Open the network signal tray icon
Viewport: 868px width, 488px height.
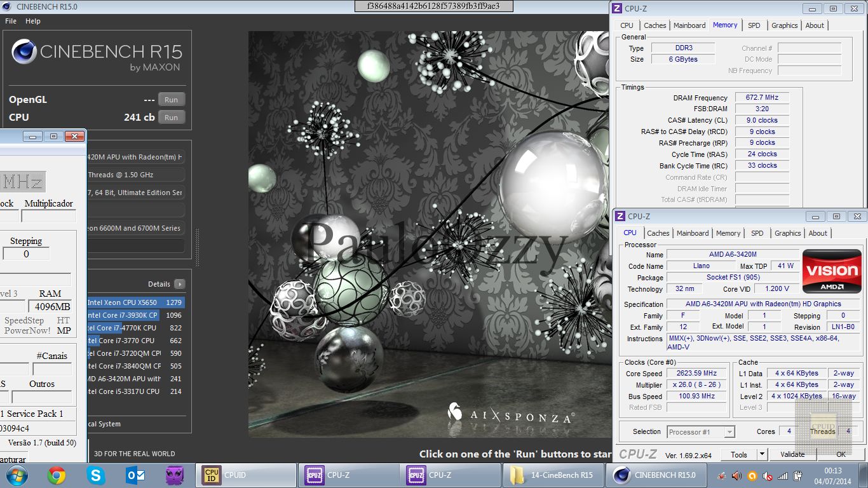click(783, 475)
